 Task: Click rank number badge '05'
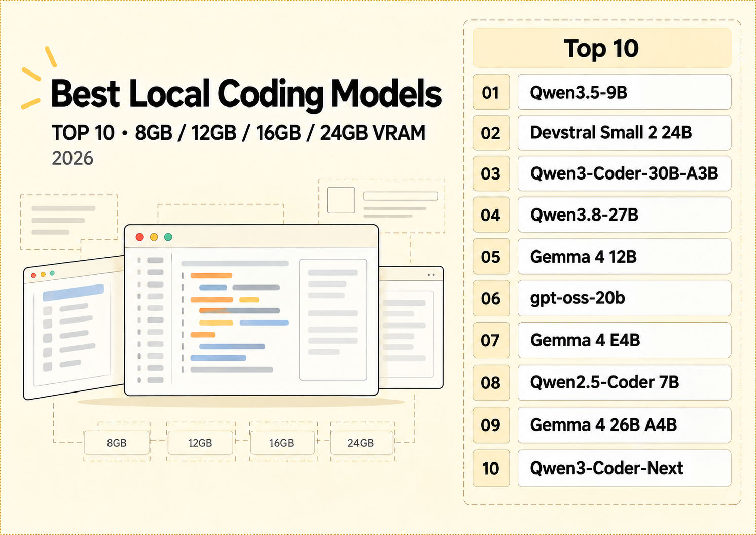(491, 257)
